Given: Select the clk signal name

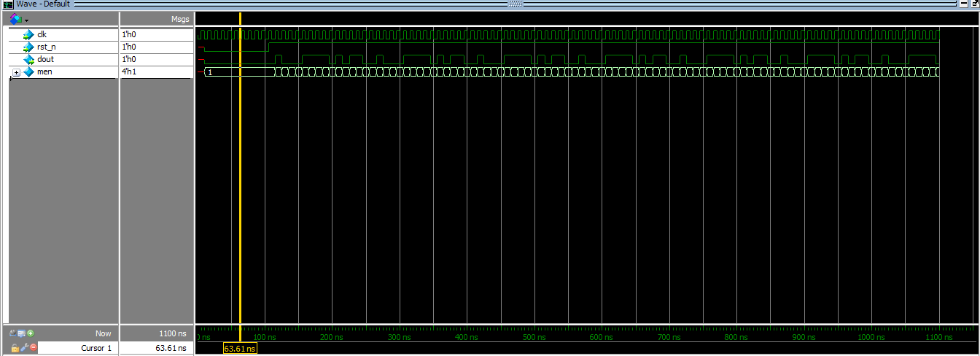Looking at the screenshot, I should [x=42, y=34].
